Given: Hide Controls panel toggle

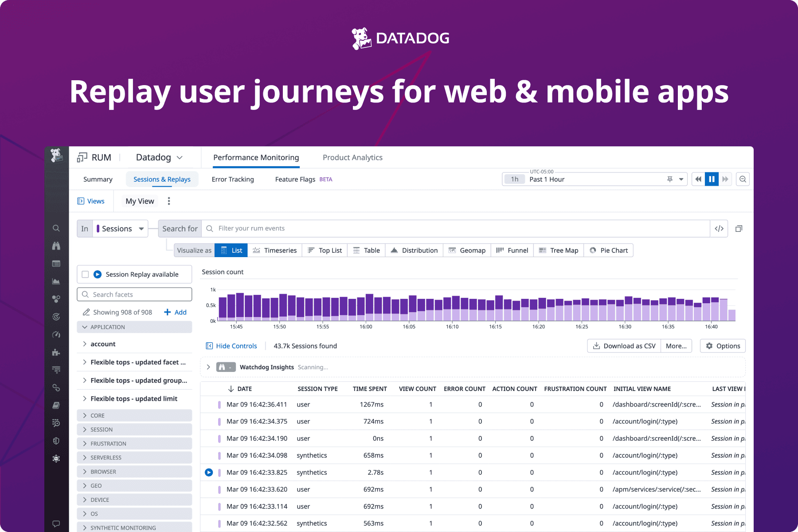Looking at the screenshot, I should [x=231, y=346].
